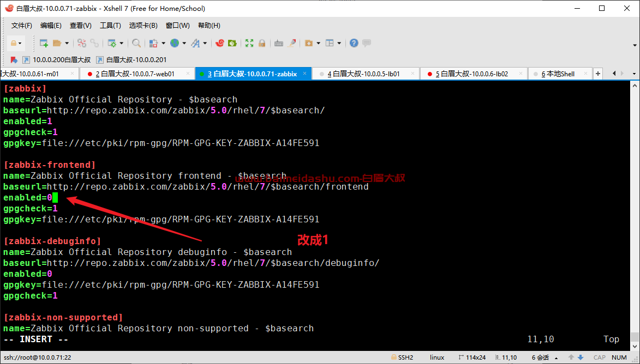
Task: Click the green Xagent icon
Action: [x=232, y=43]
